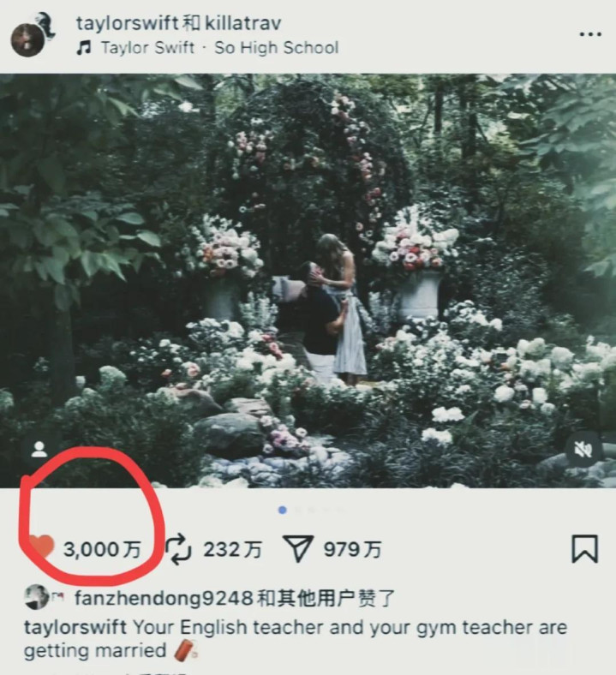
Task: Tap fanzhendong9248 small avatar picture
Action: [x=37, y=597]
